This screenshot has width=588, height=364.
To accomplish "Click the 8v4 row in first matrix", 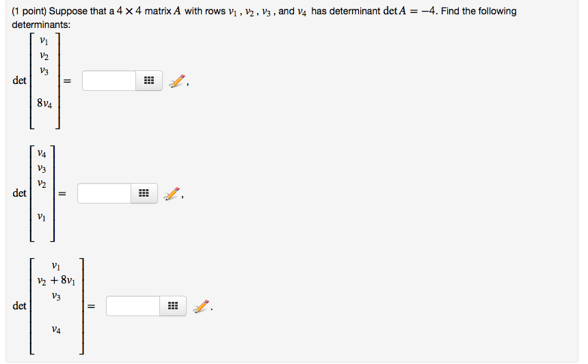I will [44, 103].
